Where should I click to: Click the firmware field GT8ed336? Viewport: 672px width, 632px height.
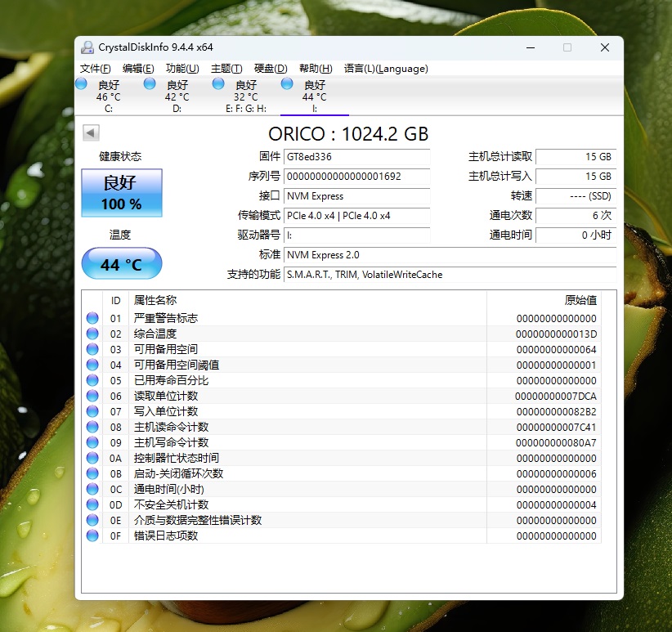[x=356, y=157]
